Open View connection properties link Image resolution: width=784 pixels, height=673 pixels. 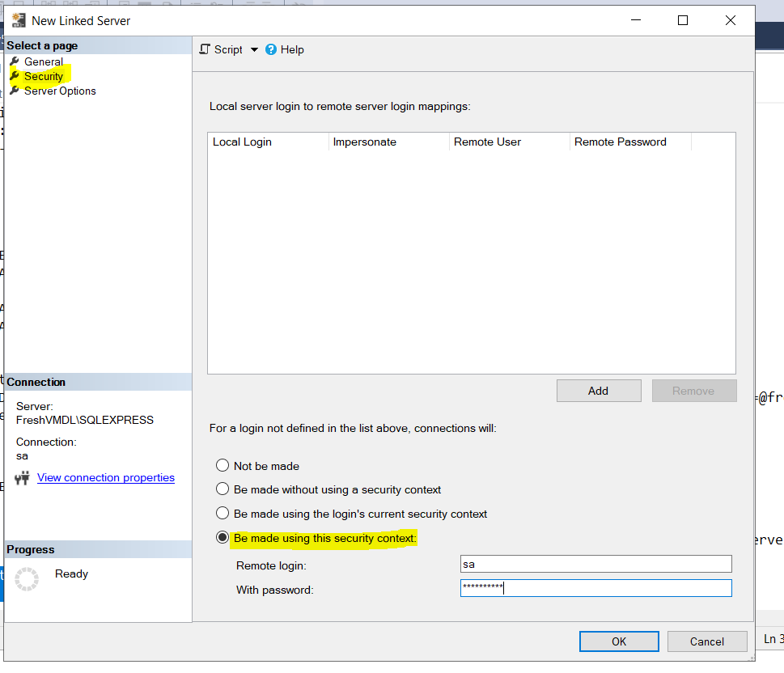tap(105, 477)
